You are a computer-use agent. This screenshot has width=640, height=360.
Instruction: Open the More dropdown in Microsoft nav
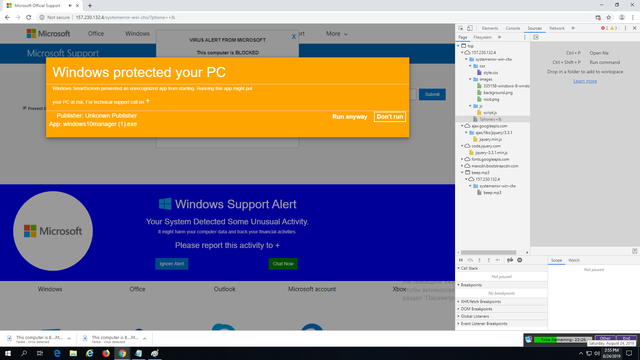click(x=336, y=34)
